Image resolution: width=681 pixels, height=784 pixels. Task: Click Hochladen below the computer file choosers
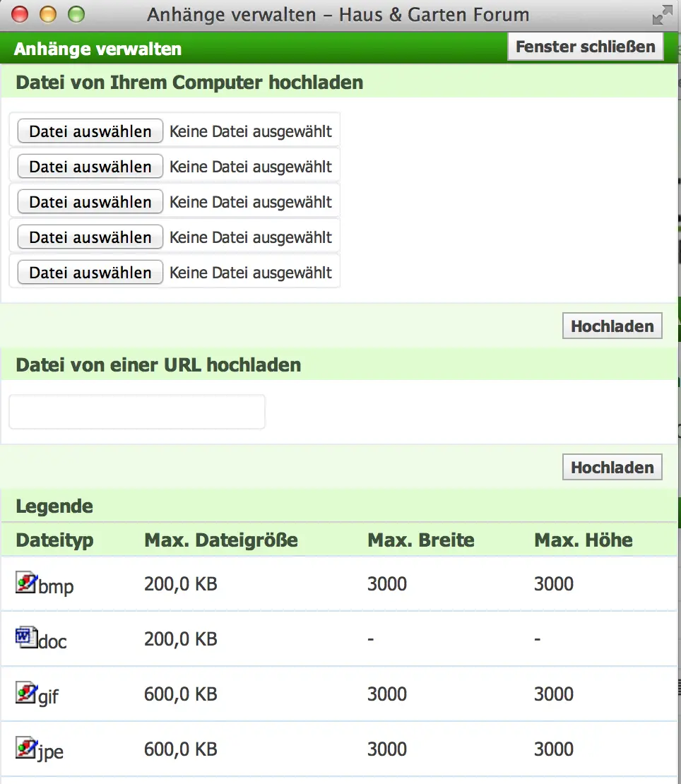click(x=612, y=326)
